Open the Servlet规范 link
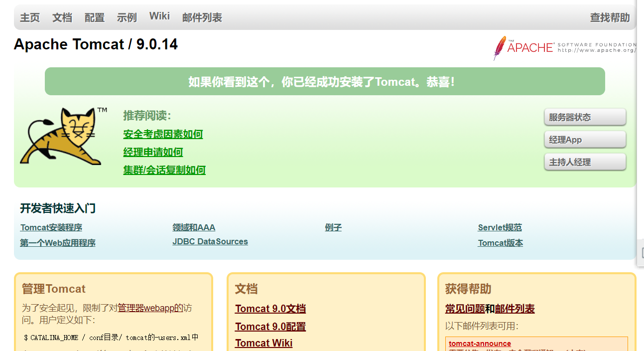The height and width of the screenshot is (351, 644). 500,227
